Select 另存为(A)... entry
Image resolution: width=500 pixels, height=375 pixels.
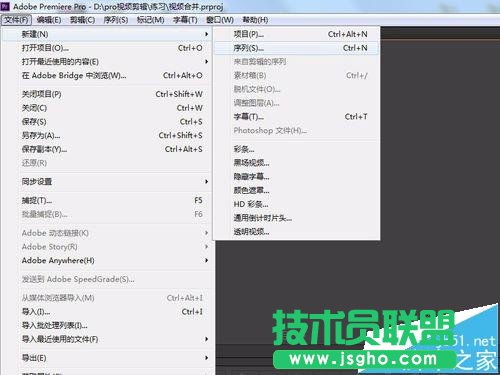pyautogui.click(x=107, y=135)
